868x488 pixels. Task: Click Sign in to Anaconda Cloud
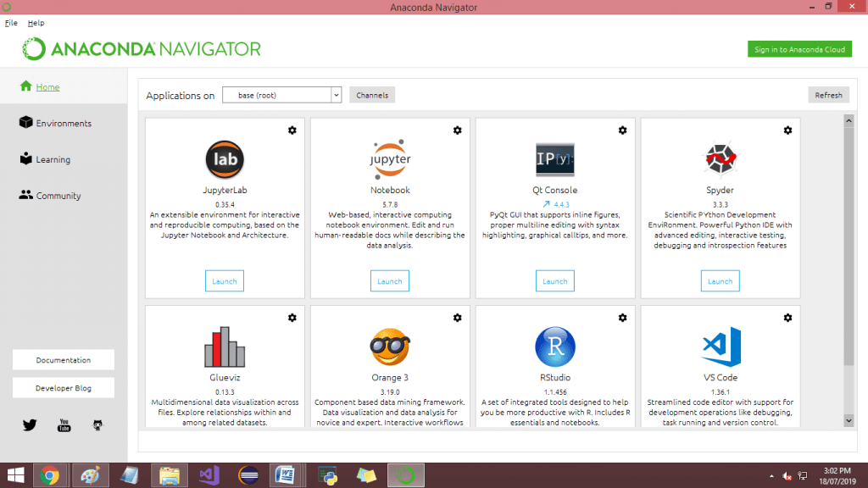coord(799,49)
